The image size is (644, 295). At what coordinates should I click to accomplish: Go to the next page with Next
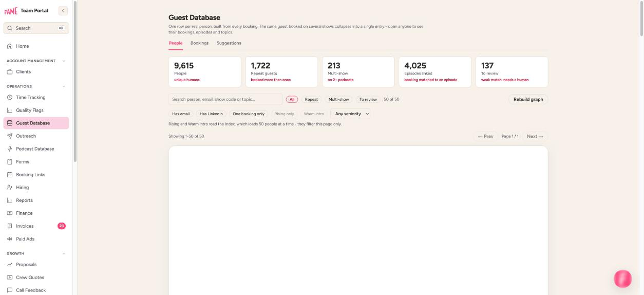point(535,137)
